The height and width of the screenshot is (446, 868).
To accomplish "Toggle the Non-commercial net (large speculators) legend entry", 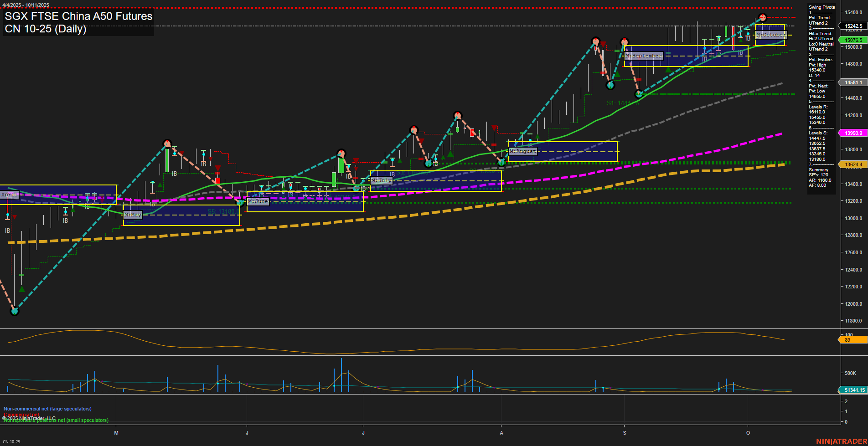I will [x=47, y=409].
